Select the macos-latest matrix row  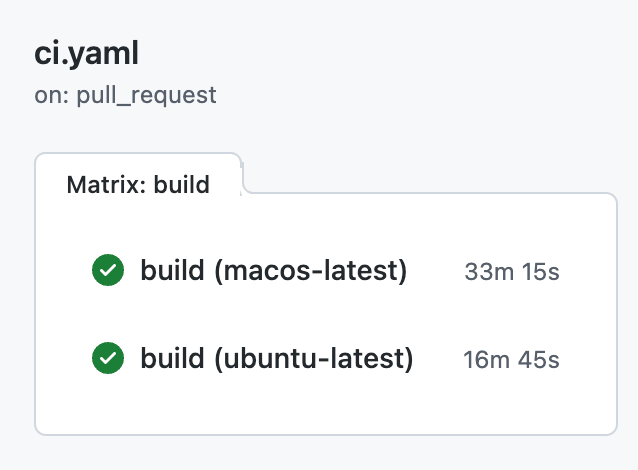325,271
